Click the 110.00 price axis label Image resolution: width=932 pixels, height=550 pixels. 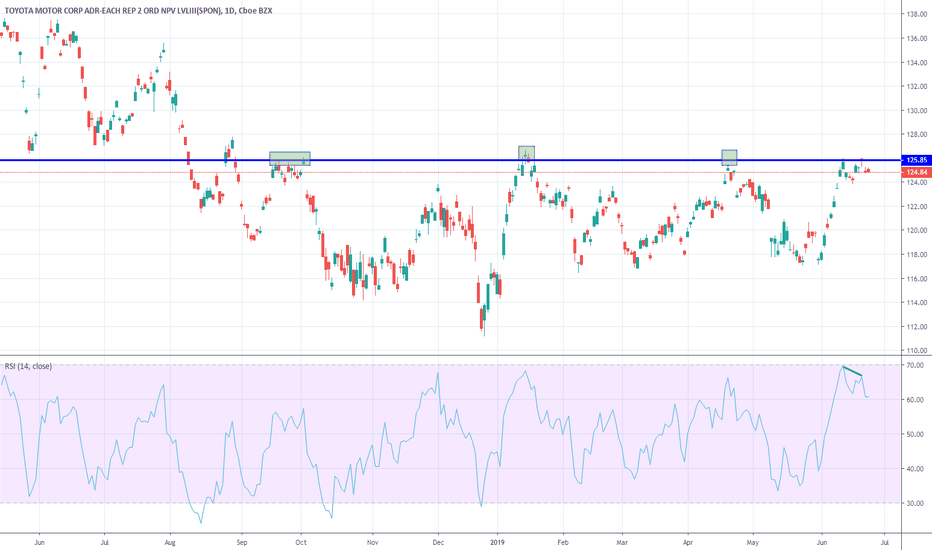pos(917,350)
